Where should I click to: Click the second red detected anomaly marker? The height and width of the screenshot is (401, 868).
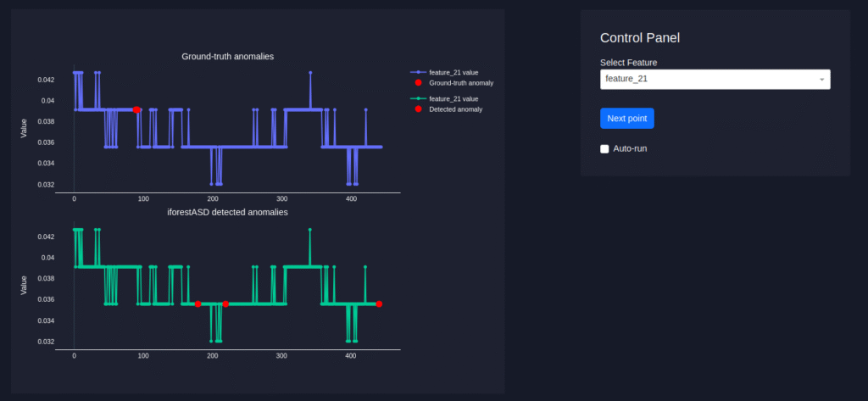pos(225,304)
